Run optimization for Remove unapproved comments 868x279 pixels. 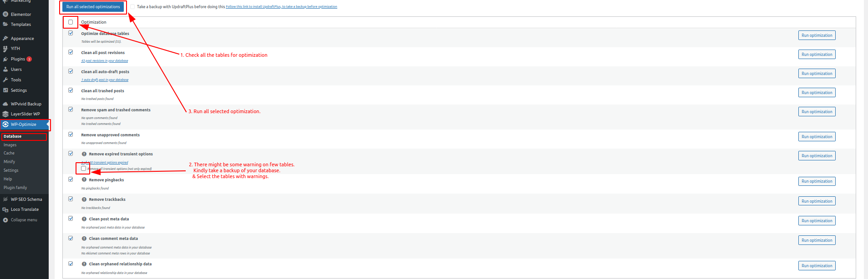point(817,137)
